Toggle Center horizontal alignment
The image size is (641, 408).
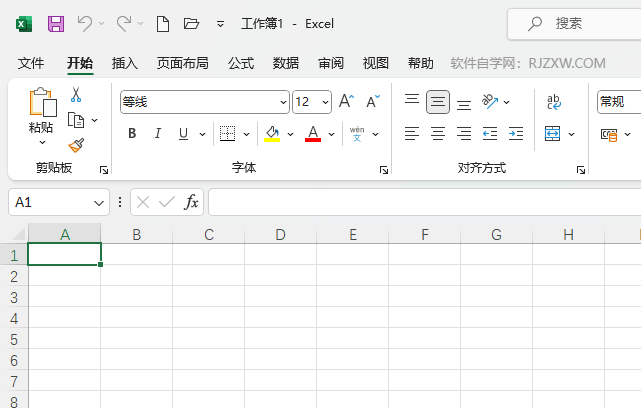pyautogui.click(x=438, y=134)
